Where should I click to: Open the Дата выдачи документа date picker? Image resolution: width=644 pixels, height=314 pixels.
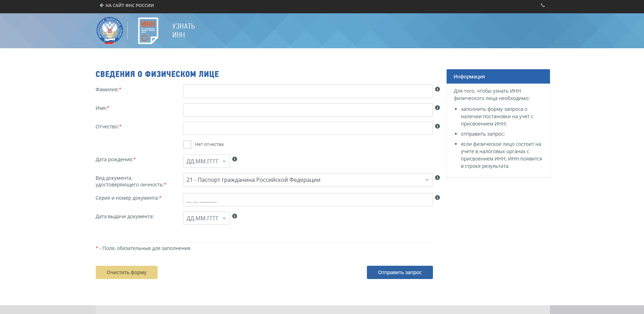click(x=207, y=218)
